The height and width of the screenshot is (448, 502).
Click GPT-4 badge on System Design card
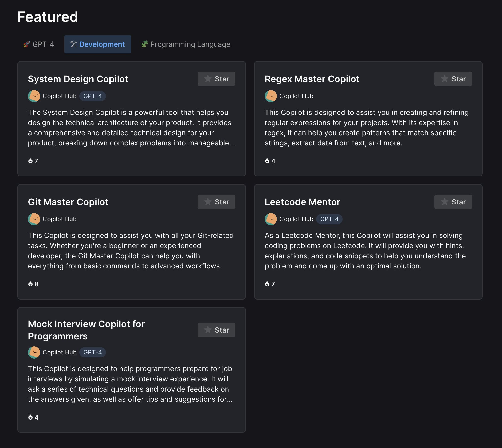coord(92,96)
